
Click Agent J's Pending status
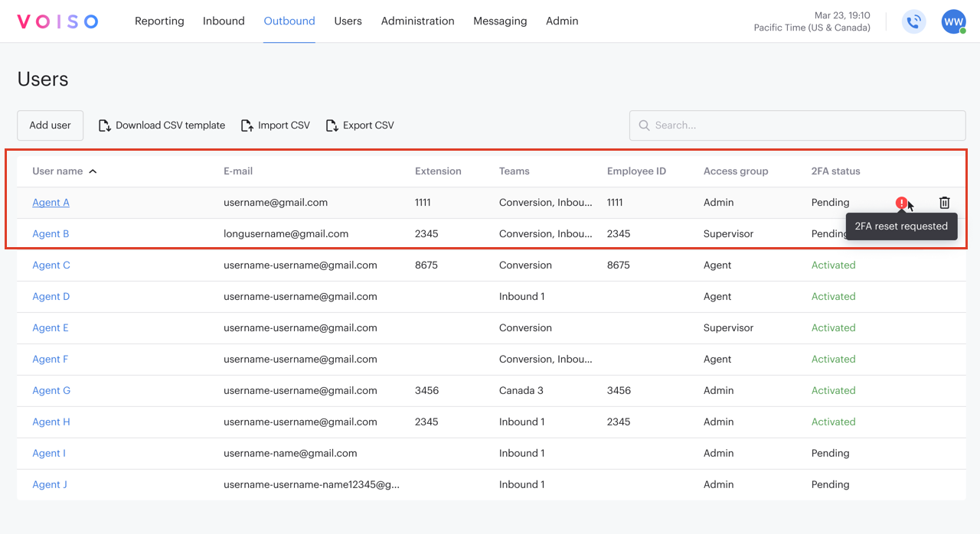tap(831, 485)
